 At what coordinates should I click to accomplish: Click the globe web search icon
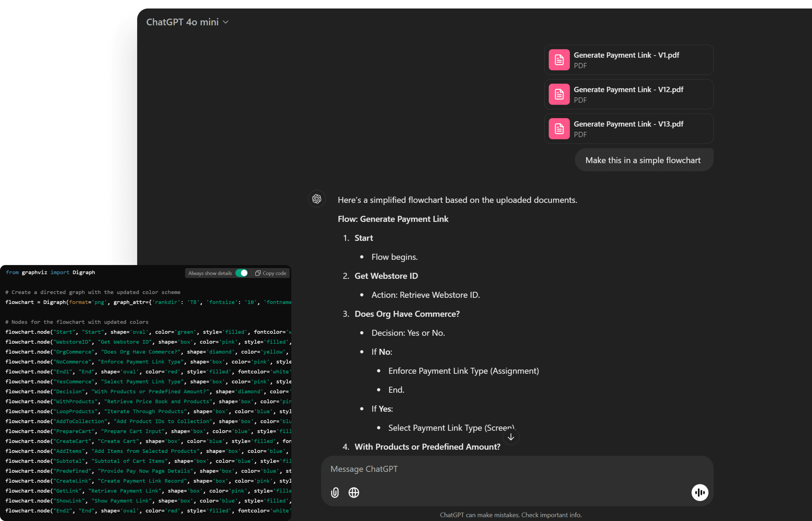coord(354,492)
